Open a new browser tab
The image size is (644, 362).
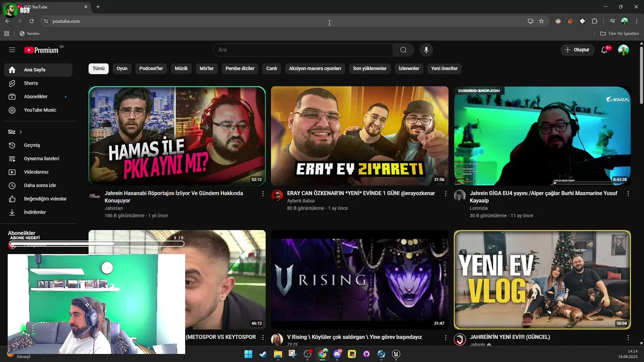click(98, 7)
